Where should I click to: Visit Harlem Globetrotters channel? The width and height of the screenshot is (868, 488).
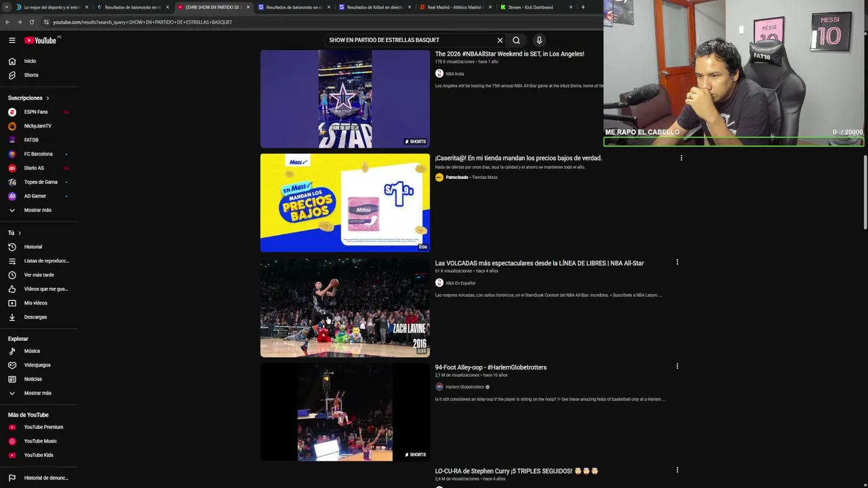465,387
